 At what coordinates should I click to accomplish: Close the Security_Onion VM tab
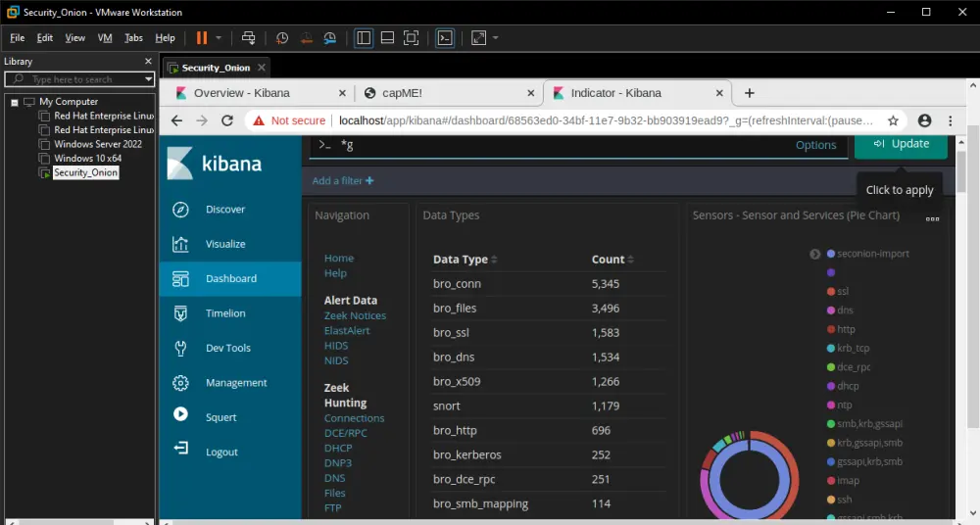click(x=262, y=68)
